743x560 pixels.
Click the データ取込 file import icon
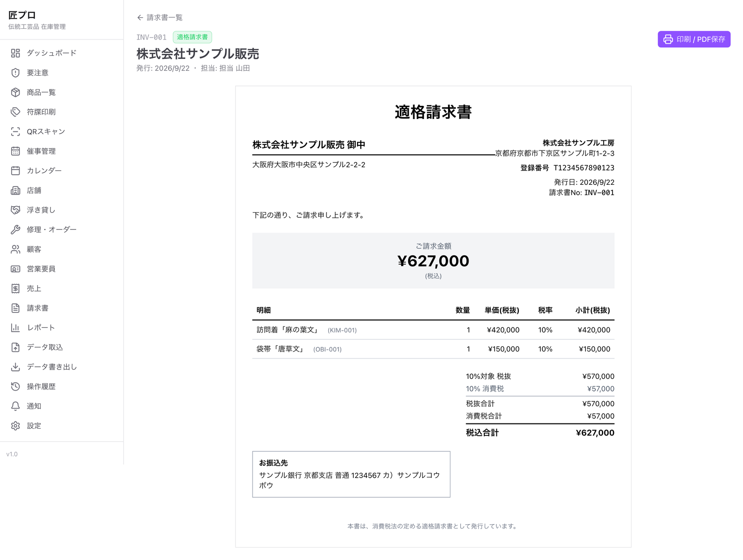tap(15, 347)
